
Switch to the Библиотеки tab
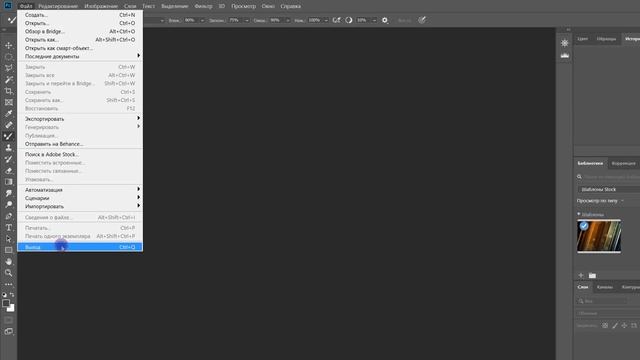(x=590, y=163)
